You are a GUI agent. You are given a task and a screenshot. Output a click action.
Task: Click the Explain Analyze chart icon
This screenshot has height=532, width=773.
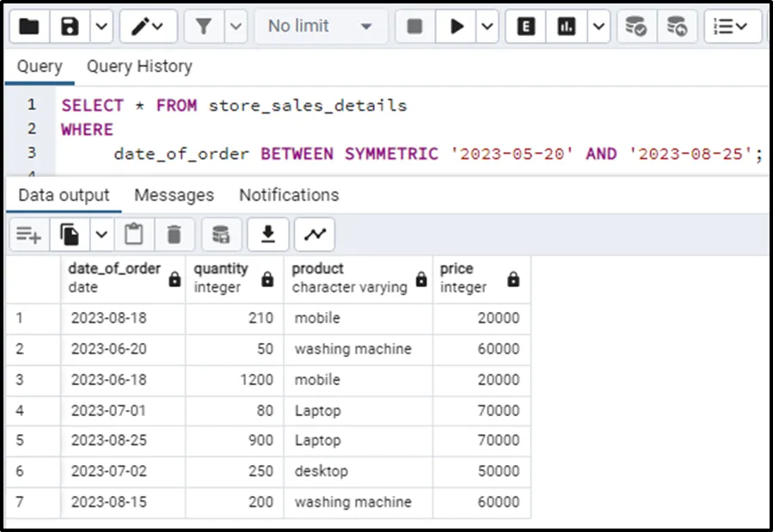(566, 27)
